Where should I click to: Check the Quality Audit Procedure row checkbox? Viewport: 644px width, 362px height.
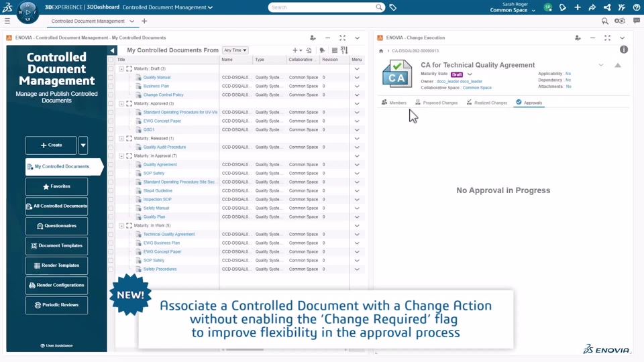[x=111, y=147]
